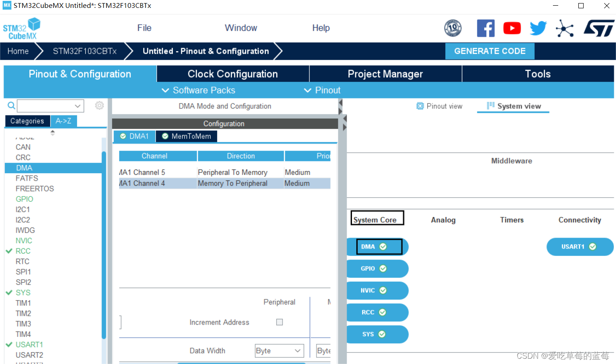Open the Help menu
This screenshot has height=364, width=616.
[x=321, y=28]
